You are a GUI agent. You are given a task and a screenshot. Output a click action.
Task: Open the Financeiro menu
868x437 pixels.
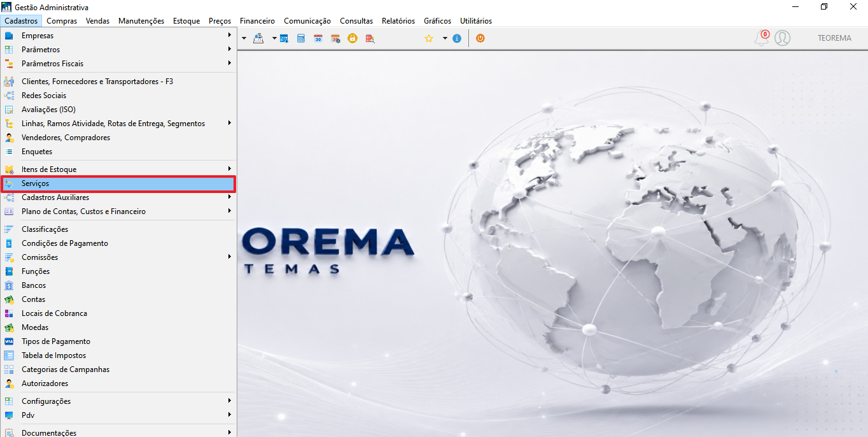257,21
